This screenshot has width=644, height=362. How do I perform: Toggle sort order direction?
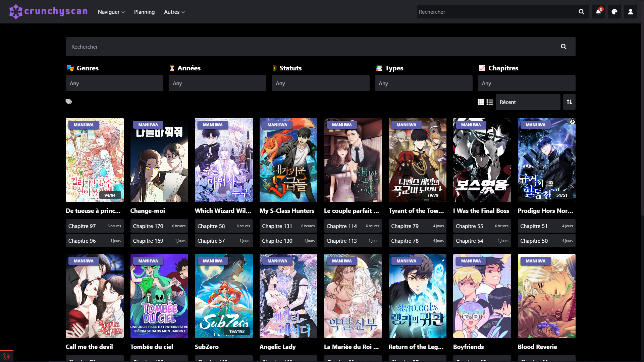pos(569,102)
